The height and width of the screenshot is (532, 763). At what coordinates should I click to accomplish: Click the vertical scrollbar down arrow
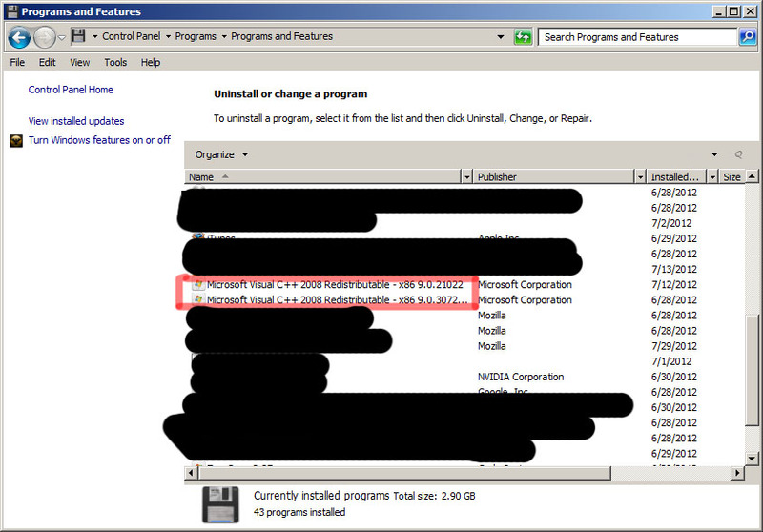[753, 456]
